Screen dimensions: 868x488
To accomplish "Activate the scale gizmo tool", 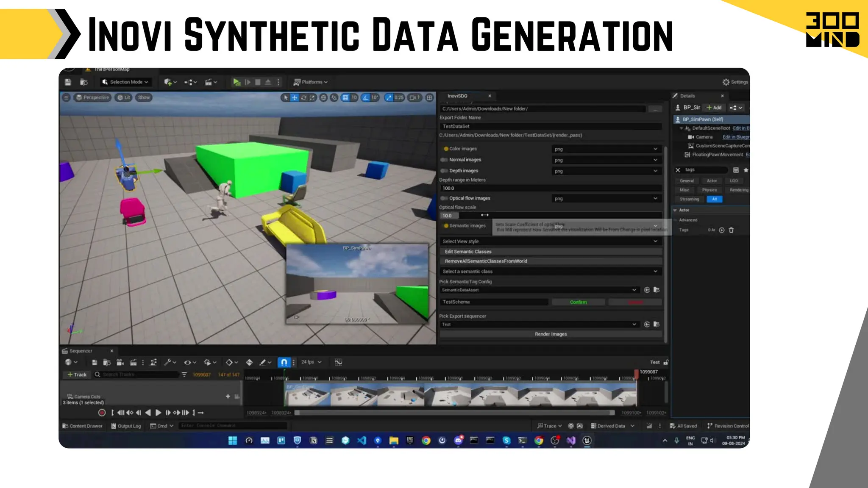I will 312,97.
